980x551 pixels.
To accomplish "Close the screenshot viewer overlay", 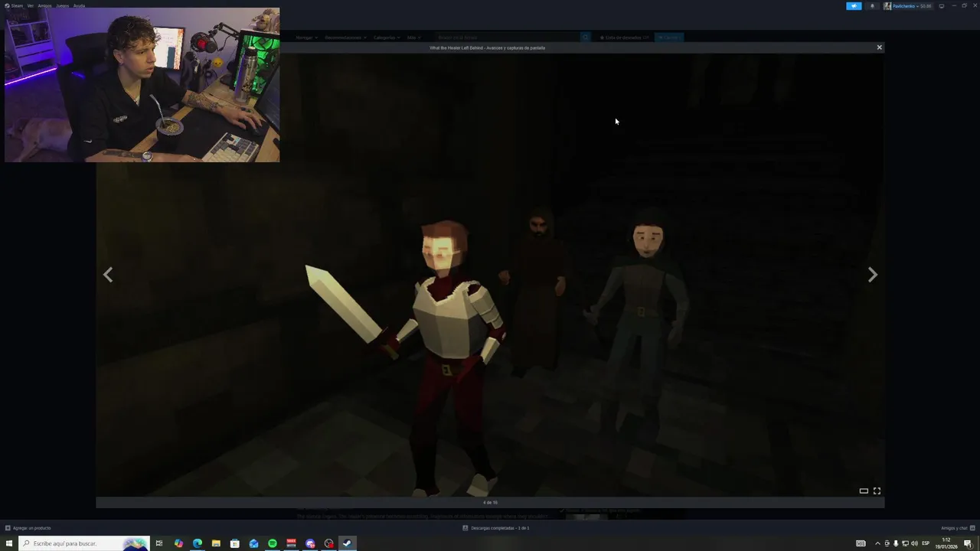I will [879, 47].
